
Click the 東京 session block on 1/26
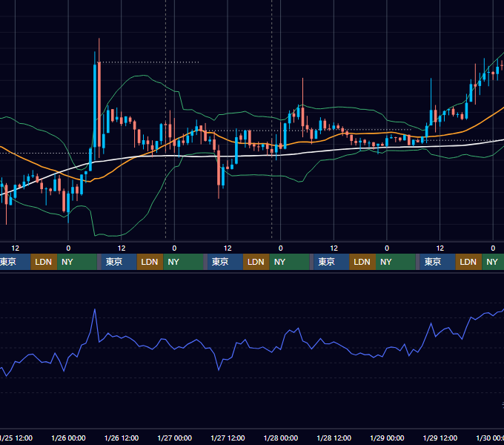[x=119, y=262]
